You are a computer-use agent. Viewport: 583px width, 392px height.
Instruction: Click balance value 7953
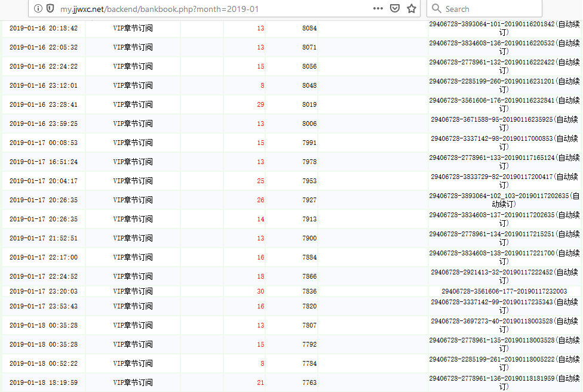pos(309,181)
